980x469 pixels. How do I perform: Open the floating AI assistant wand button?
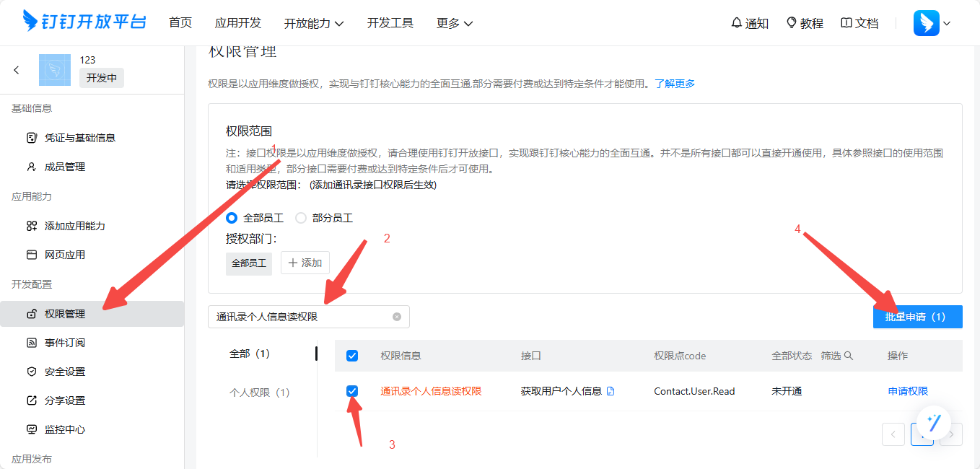(x=935, y=423)
